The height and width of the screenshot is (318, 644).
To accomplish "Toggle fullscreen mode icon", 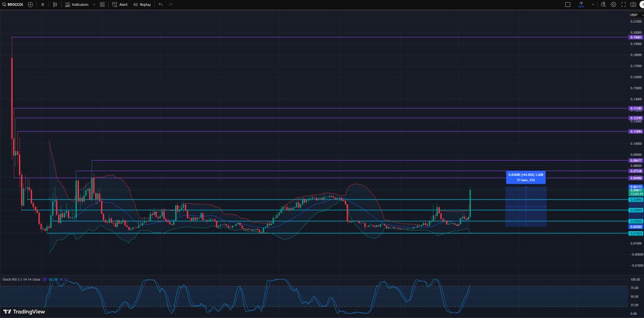I will [x=624, y=4].
